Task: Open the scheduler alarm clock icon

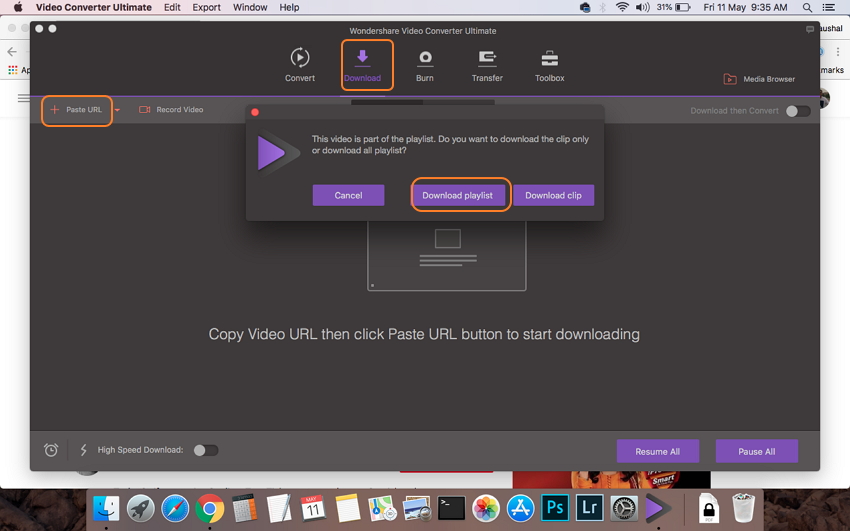Action: pos(51,450)
